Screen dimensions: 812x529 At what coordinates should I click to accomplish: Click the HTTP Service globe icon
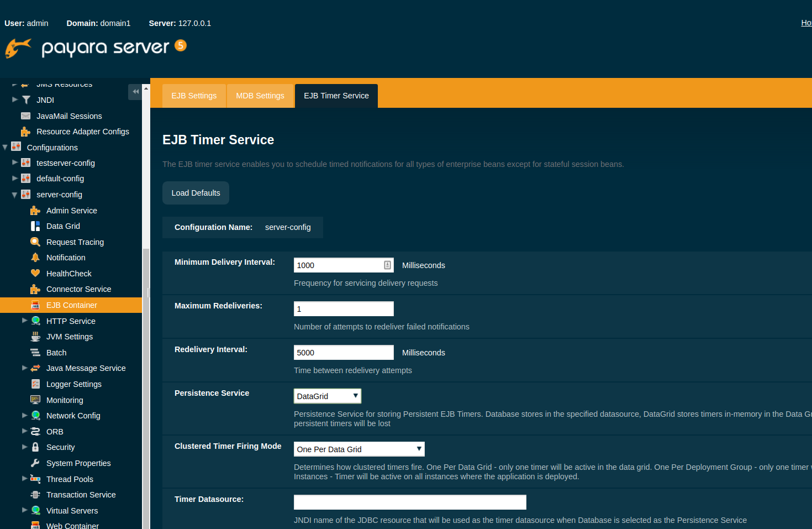[x=35, y=321]
